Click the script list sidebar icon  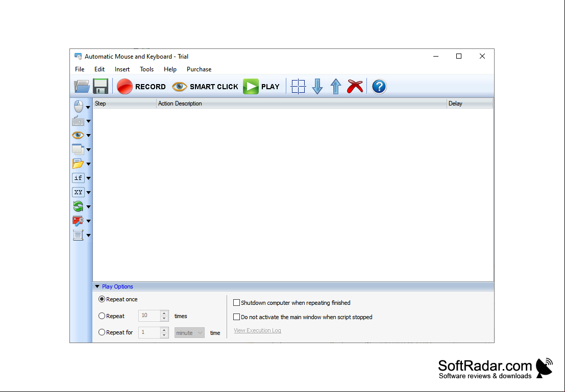[x=78, y=235]
